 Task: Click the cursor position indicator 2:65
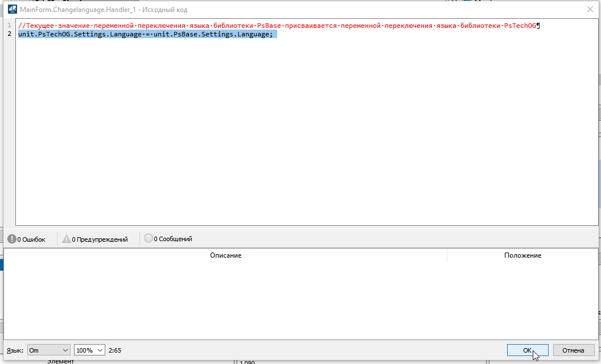(114, 350)
